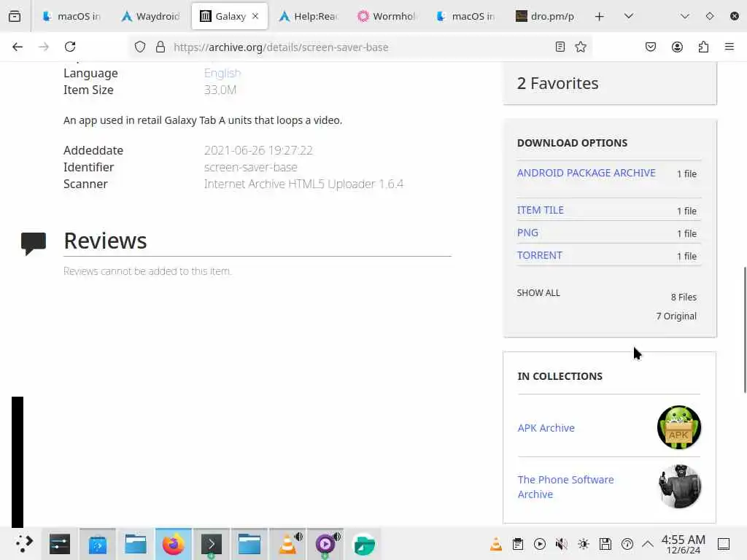Open the updates notifier tray icon
747x560 pixels.
(x=627, y=544)
